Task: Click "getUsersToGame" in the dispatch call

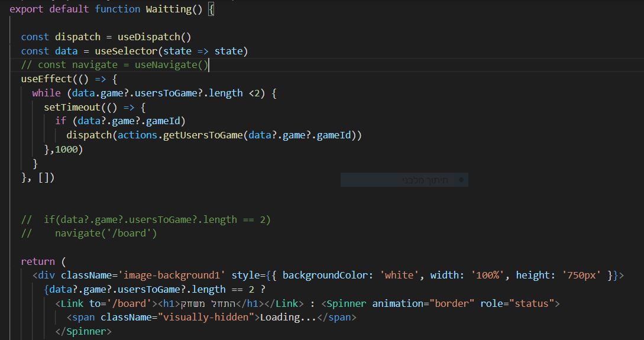Action: coord(203,135)
